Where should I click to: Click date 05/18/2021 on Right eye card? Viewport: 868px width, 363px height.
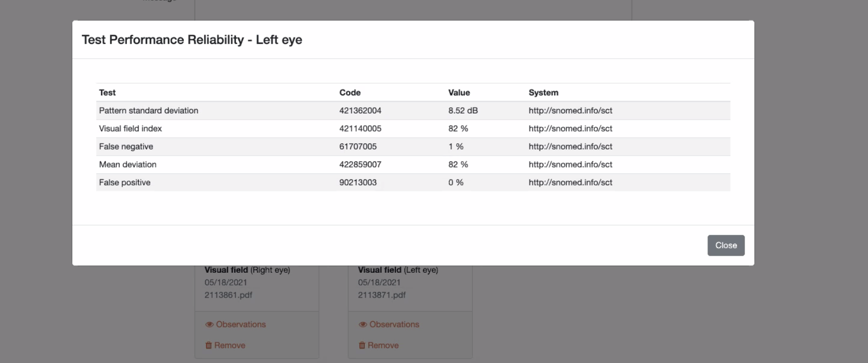226,283
